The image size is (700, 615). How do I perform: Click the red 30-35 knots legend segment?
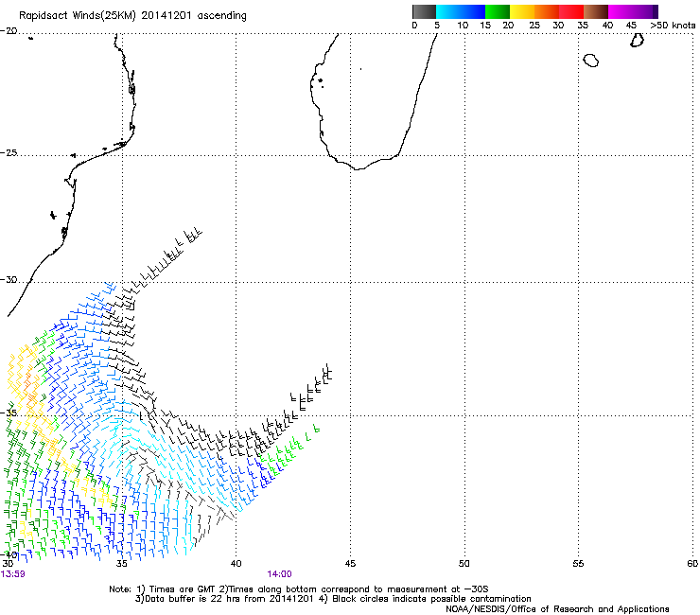(571, 11)
